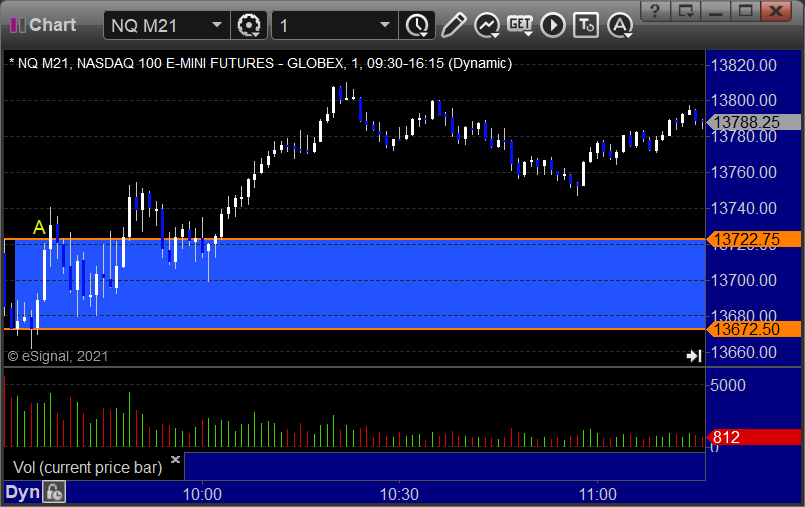Click the window detach icon in title bar
This screenshot has height=507, width=805.
pyautogui.click(x=686, y=10)
